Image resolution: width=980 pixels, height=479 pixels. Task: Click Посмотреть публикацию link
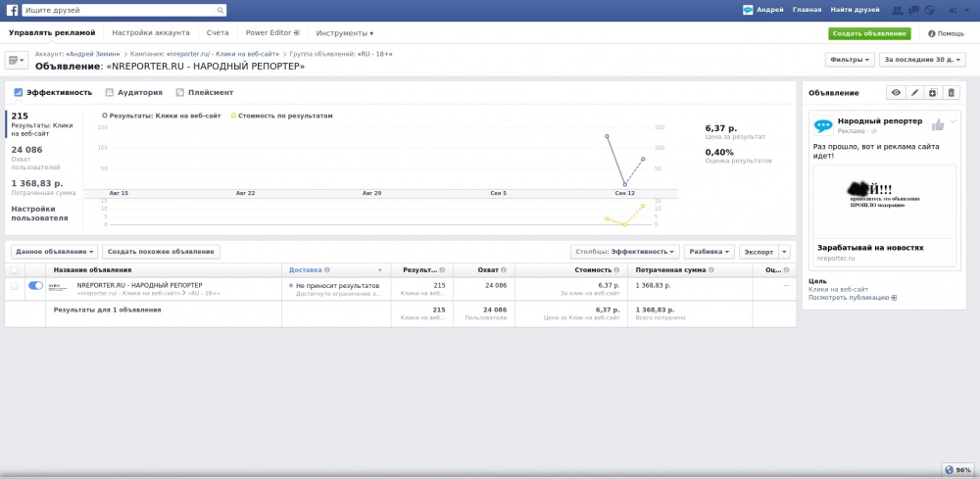(853, 298)
